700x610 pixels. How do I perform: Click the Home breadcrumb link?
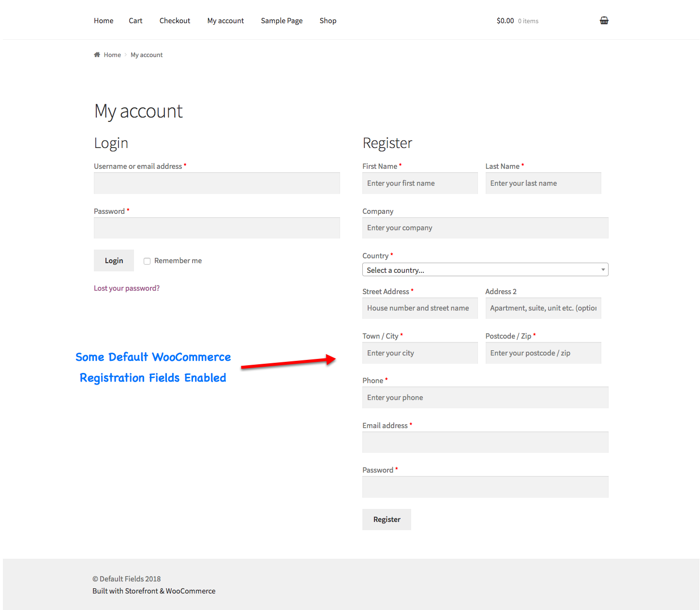[112, 55]
